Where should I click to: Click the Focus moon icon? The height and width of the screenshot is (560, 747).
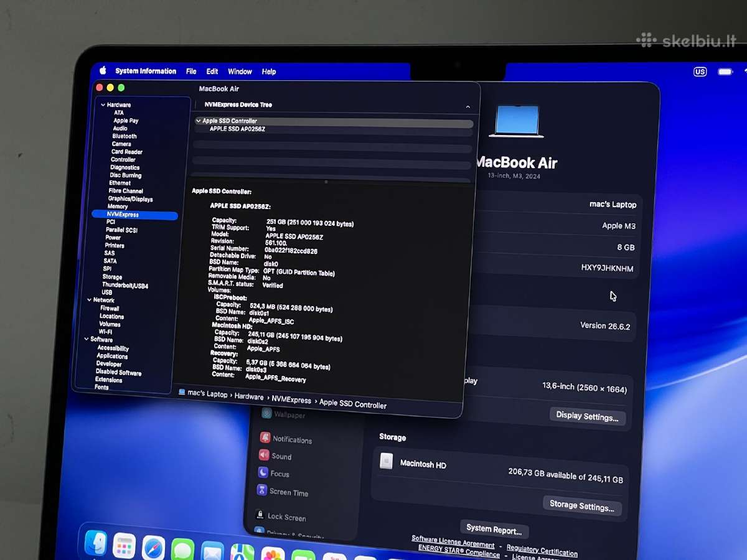click(x=263, y=473)
